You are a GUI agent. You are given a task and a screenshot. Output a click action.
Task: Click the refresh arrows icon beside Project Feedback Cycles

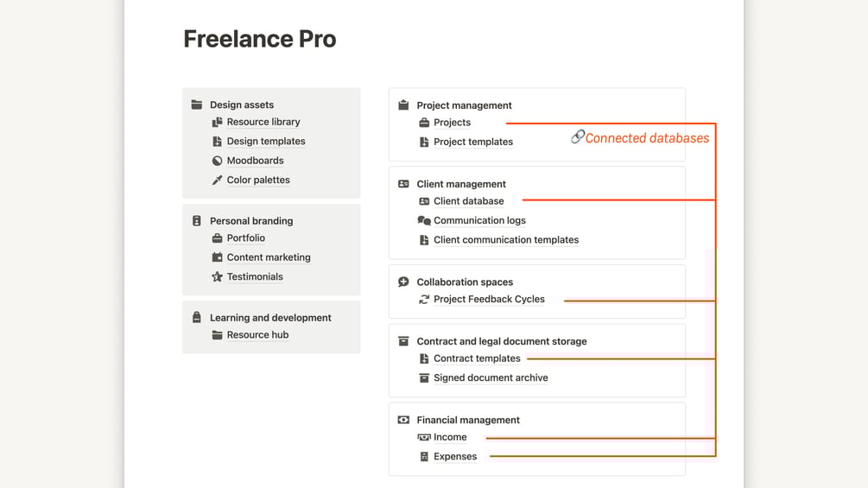[424, 300]
